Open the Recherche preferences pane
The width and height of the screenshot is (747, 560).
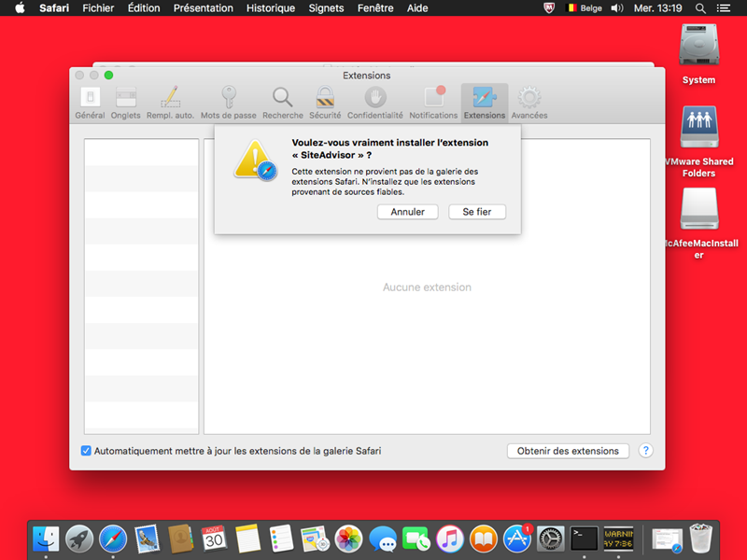pyautogui.click(x=283, y=103)
